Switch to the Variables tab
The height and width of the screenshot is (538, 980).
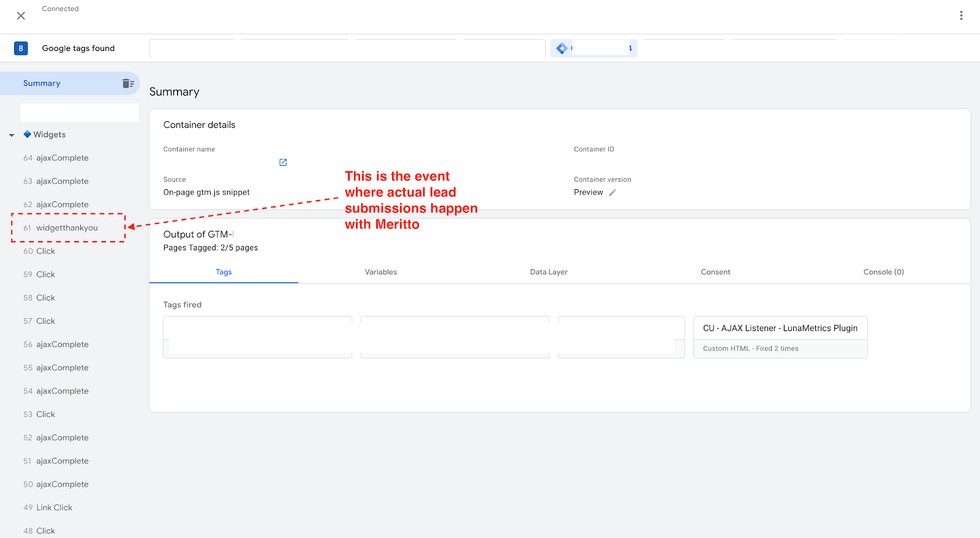380,272
